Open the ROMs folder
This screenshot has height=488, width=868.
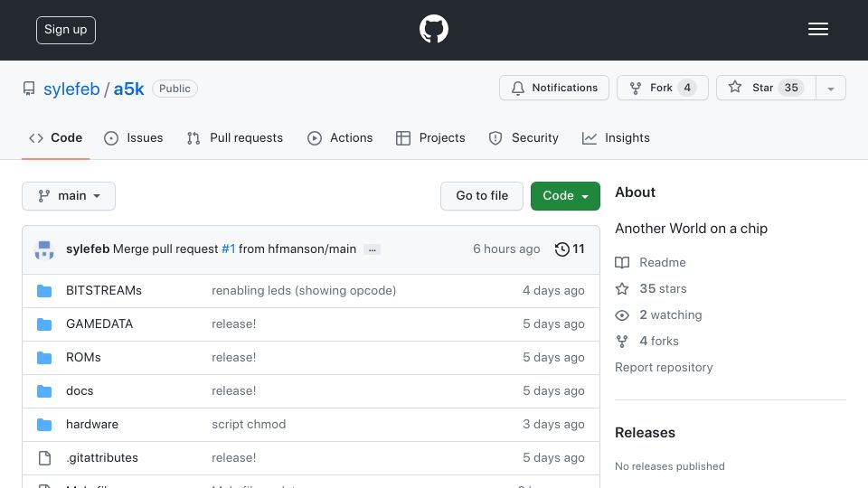[83, 358]
